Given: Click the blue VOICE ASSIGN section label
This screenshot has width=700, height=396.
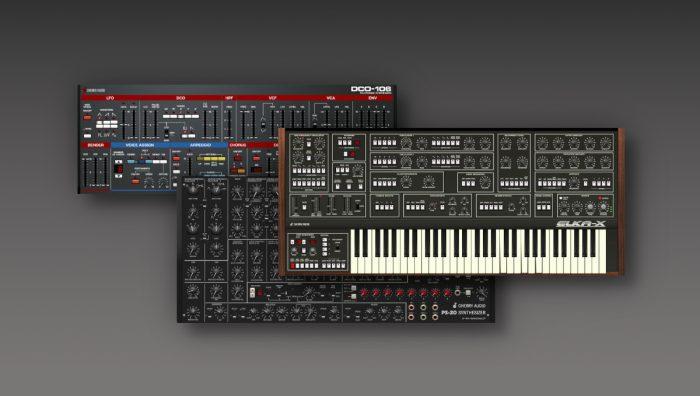Looking at the screenshot, I should (139, 145).
